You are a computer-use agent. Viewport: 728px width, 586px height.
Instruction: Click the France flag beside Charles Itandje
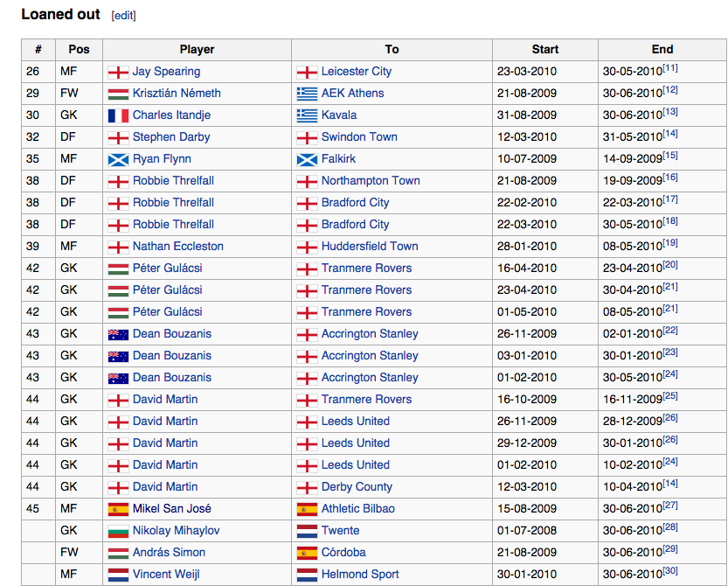118,115
